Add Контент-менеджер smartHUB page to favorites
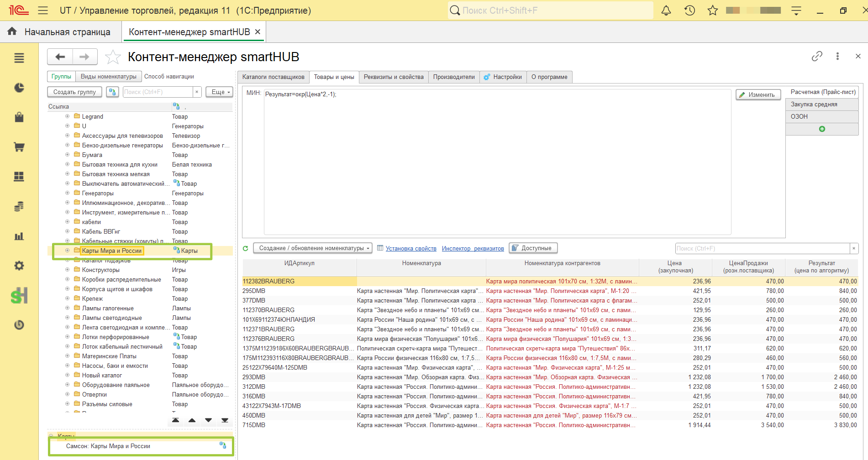The width and height of the screenshot is (868, 460). point(113,57)
